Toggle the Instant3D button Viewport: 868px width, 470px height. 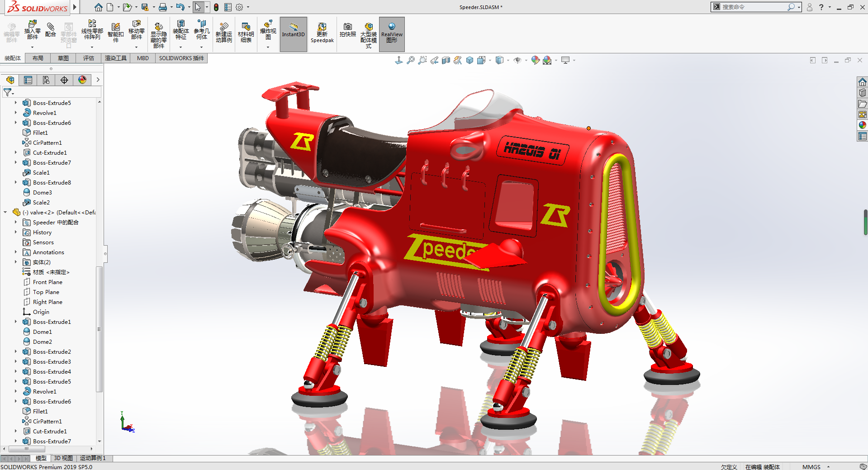pyautogui.click(x=294, y=34)
